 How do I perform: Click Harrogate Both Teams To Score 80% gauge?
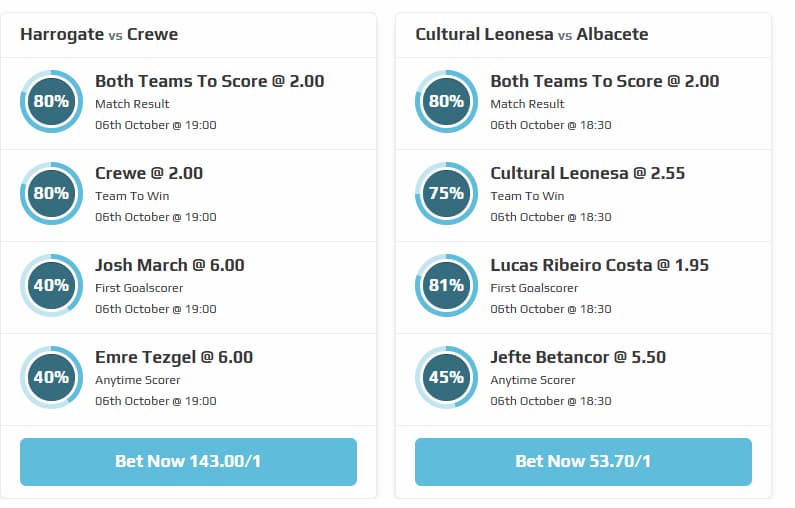pyautogui.click(x=51, y=101)
